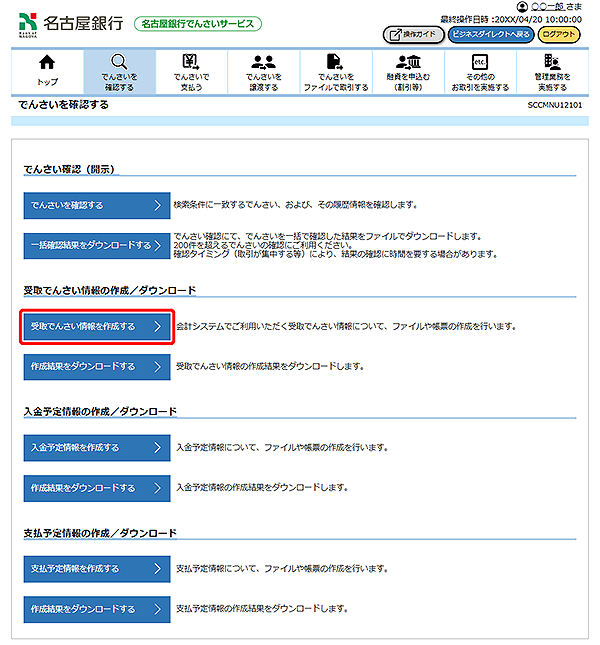600x645 pixels.
Task: Click the yellow ログアウト button
Action: pyautogui.click(x=558, y=34)
